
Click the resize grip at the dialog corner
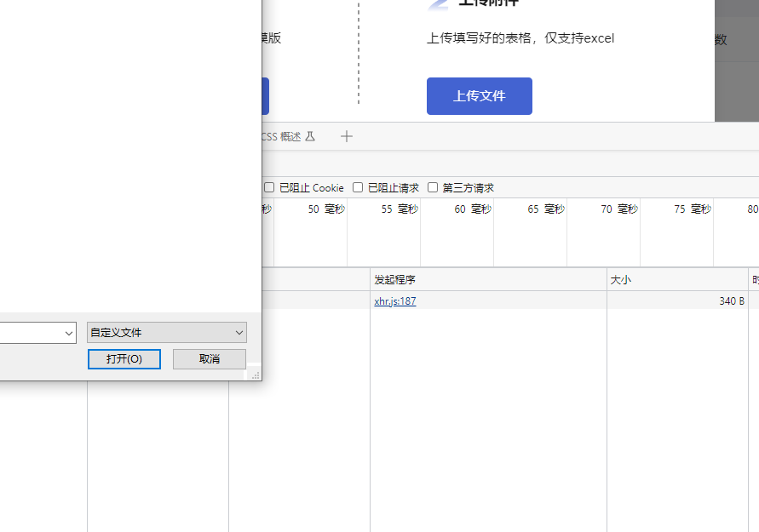[255, 374]
